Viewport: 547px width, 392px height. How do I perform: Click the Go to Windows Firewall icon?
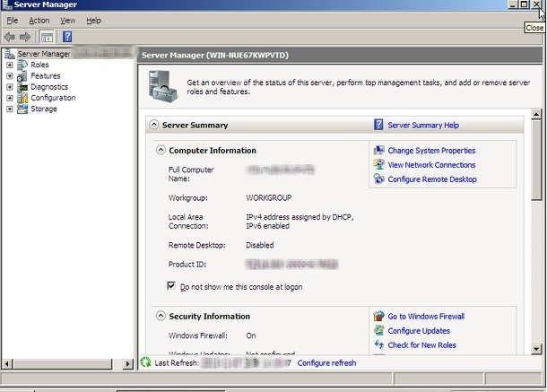pos(378,317)
